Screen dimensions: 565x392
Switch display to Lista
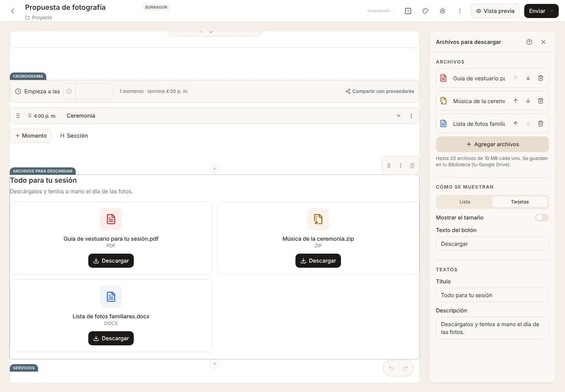pyautogui.click(x=465, y=202)
